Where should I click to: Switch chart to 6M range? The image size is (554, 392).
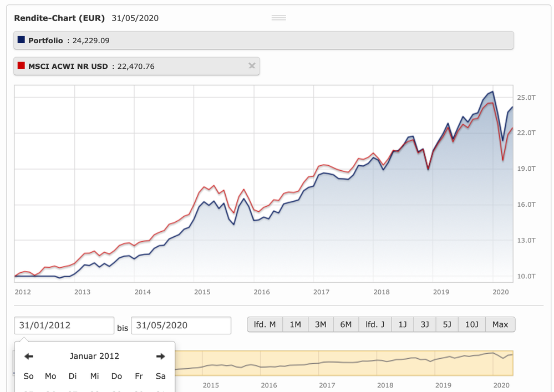tap(345, 324)
